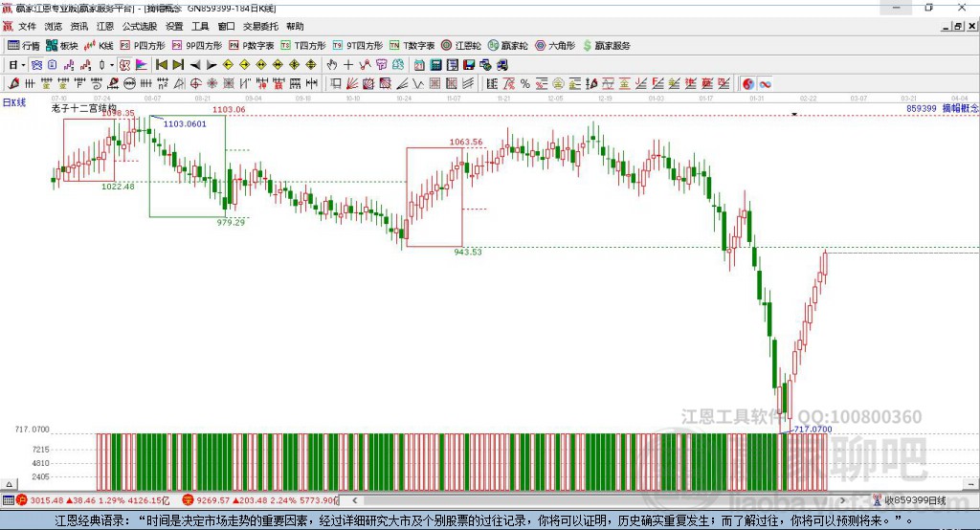Activate the crosshair cursor tool
The width and height of the screenshot is (980, 530).
(348, 64)
